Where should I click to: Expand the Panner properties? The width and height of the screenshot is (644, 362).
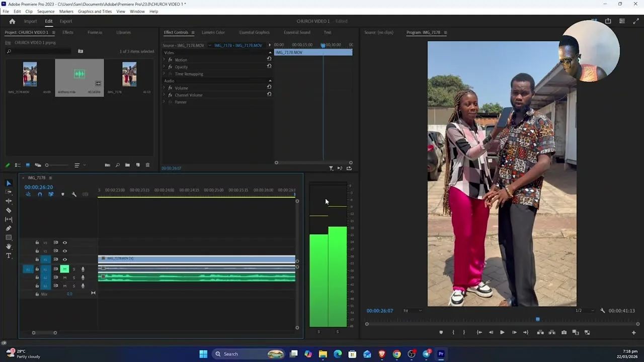click(x=164, y=102)
